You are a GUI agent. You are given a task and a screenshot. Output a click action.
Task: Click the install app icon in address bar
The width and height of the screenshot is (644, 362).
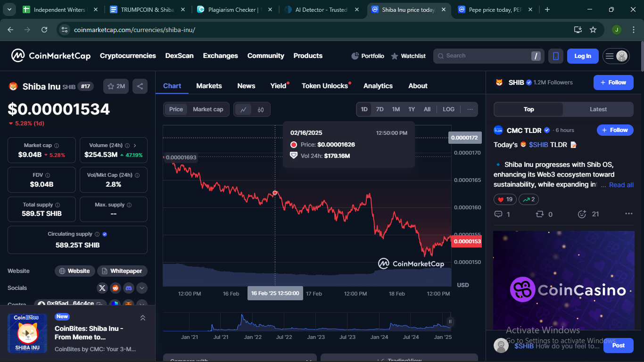(x=578, y=30)
